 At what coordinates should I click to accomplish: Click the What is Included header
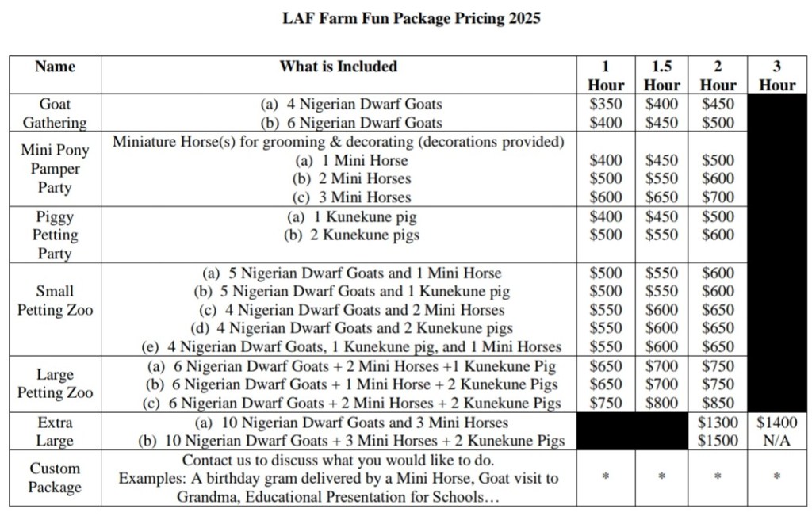point(339,67)
